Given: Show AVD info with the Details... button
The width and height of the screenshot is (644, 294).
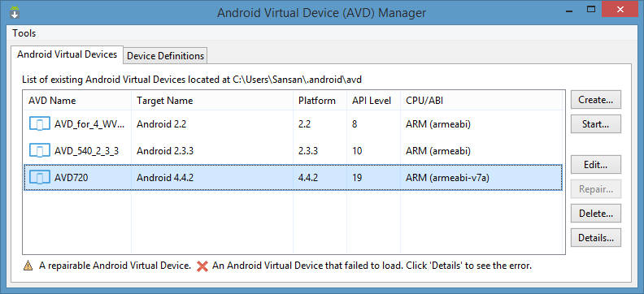Looking at the screenshot, I should click(x=595, y=237).
